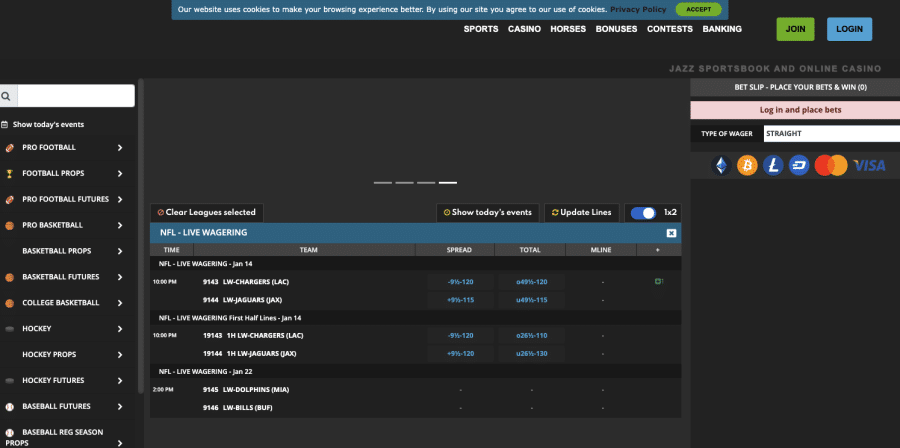Open the Casino menu

pyautogui.click(x=524, y=29)
